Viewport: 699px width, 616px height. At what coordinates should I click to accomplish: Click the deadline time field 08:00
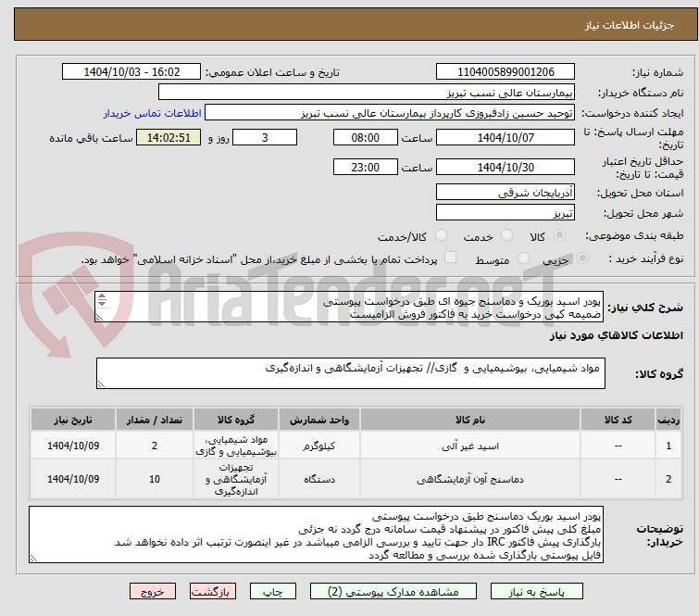(366, 137)
